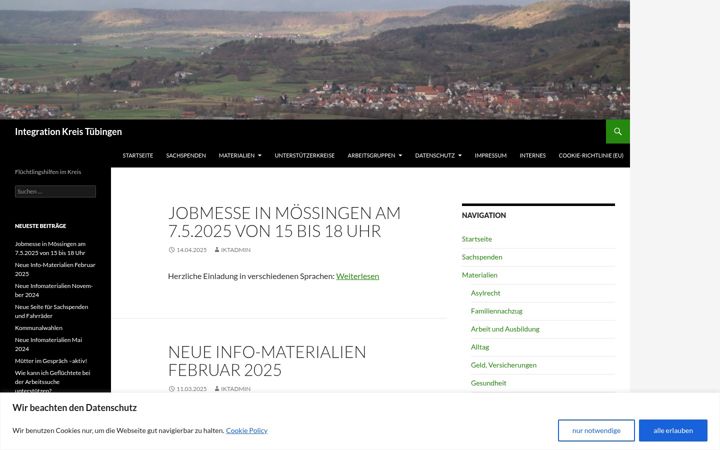
Task: Open Asylrecht navigation link
Action: 485,293
